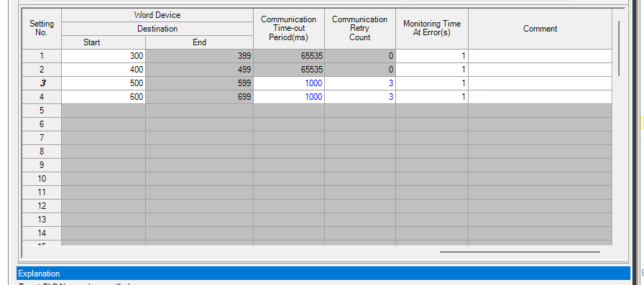Select row header for setting No. 8
The width and height of the screenshot is (644, 285).
point(42,151)
